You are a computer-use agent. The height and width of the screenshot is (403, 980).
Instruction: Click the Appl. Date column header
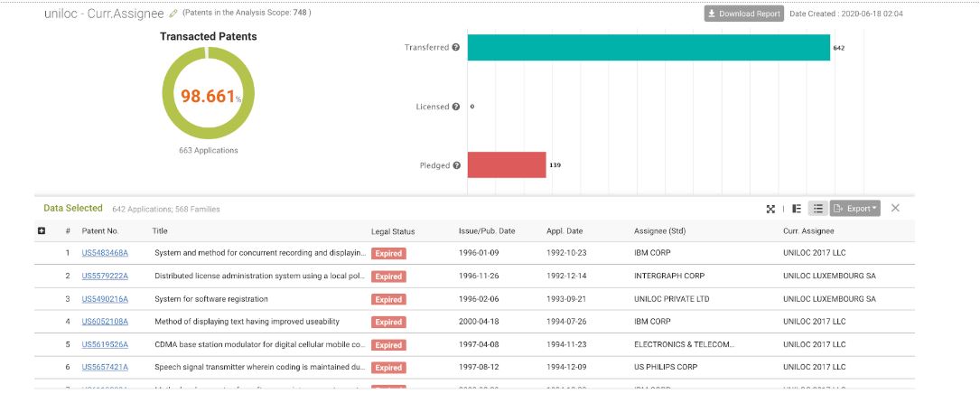coord(565,231)
